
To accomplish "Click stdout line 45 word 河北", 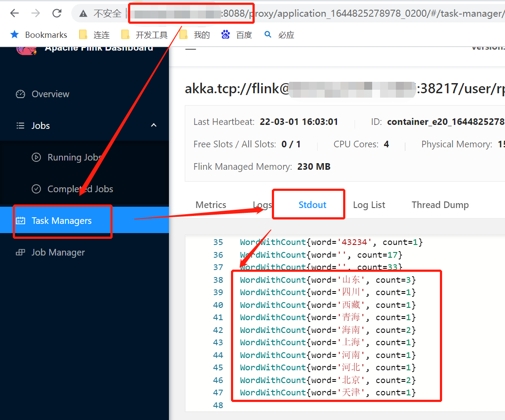I will 351,368.
